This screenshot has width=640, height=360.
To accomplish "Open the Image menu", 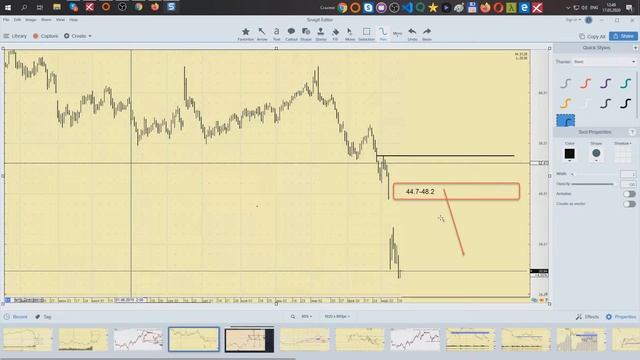I will coord(31,20).
